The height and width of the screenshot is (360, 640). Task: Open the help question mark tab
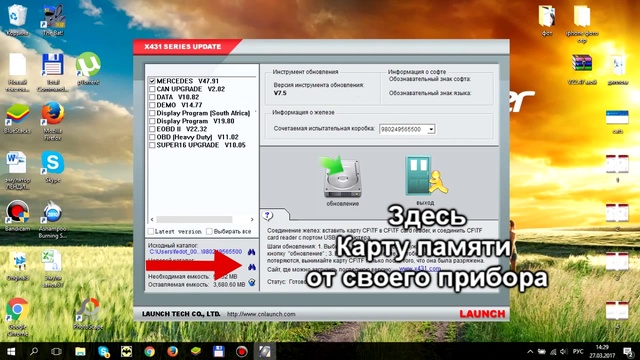[x=268, y=216]
